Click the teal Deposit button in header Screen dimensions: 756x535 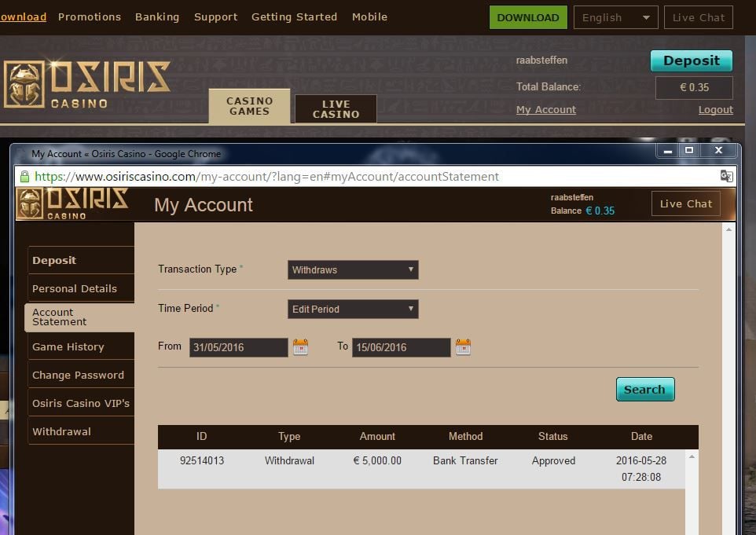(692, 60)
